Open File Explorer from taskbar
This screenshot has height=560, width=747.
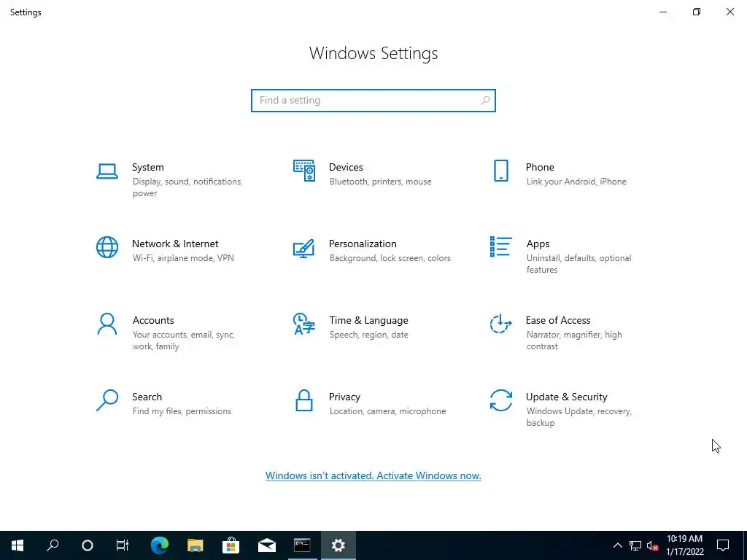[196, 545]
